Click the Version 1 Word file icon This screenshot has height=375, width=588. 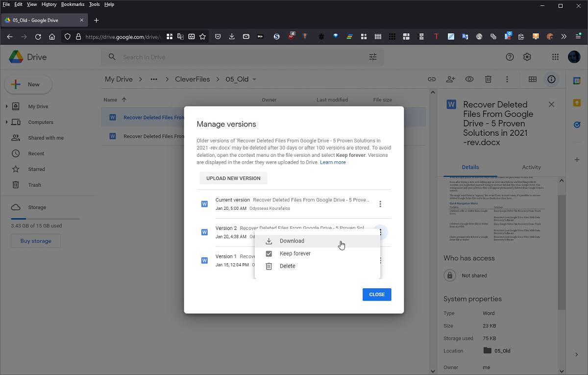pyautogui.click(x=204, y=260)
